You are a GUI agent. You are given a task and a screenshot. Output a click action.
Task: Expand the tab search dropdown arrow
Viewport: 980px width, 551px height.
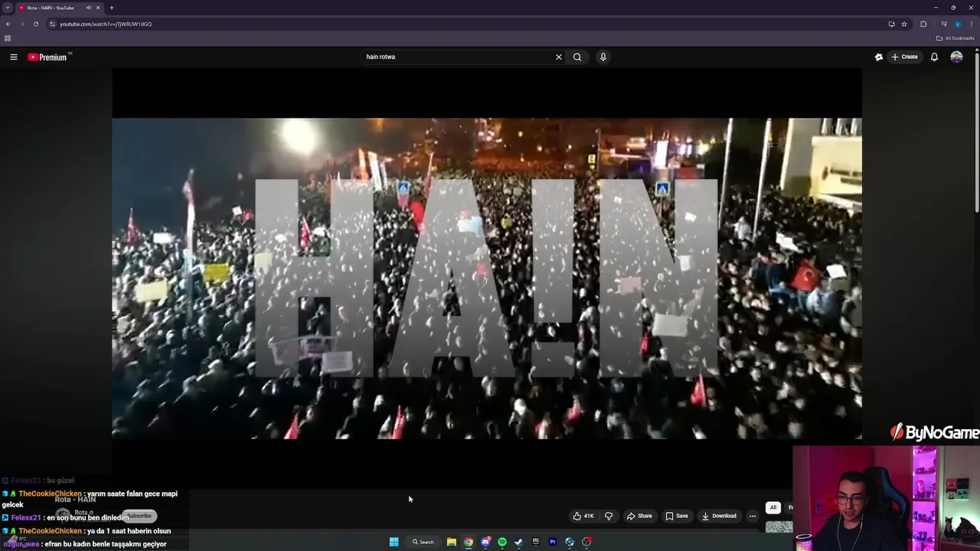click(x=8, y=8)
